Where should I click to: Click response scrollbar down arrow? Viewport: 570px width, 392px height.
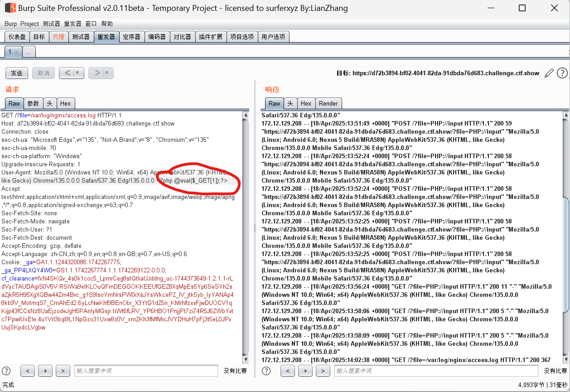pos(565,359)
